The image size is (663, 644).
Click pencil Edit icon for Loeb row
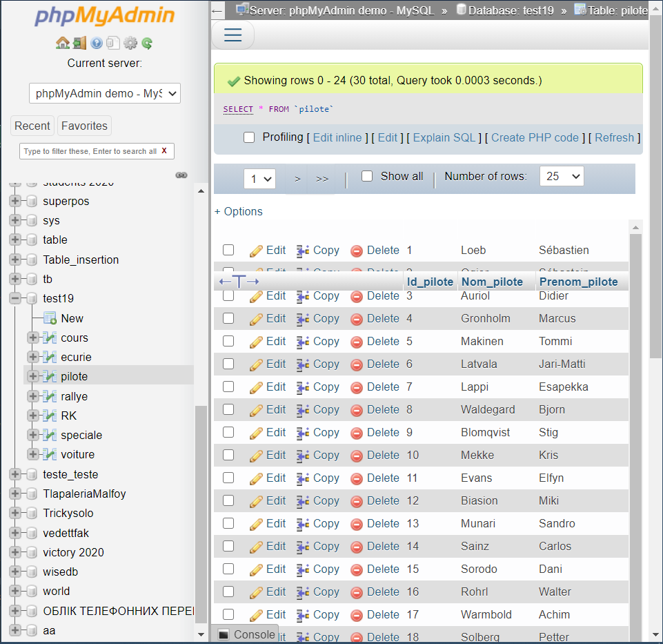tap(256, 251)
